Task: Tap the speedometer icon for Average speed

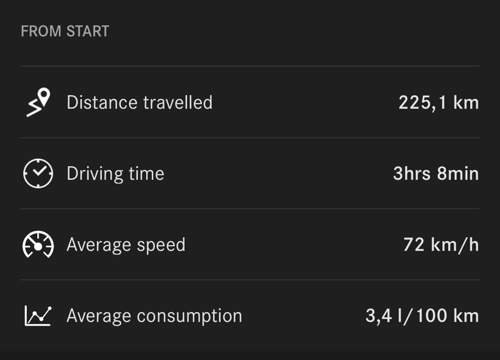Action: pyautogui.click(x=38, y=245)
